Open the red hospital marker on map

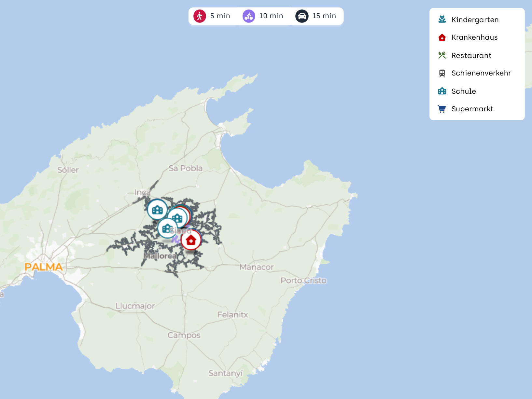[x=191, y=240]
